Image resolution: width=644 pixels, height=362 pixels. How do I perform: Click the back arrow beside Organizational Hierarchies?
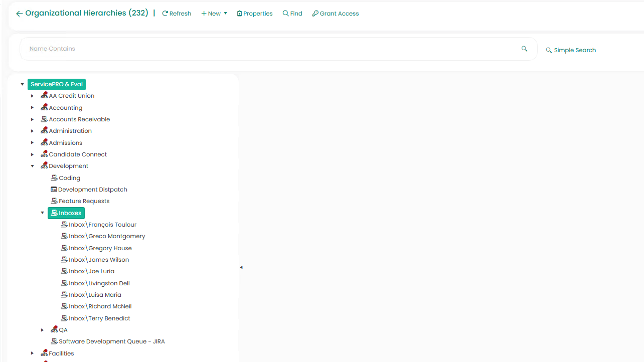(19, 14)
